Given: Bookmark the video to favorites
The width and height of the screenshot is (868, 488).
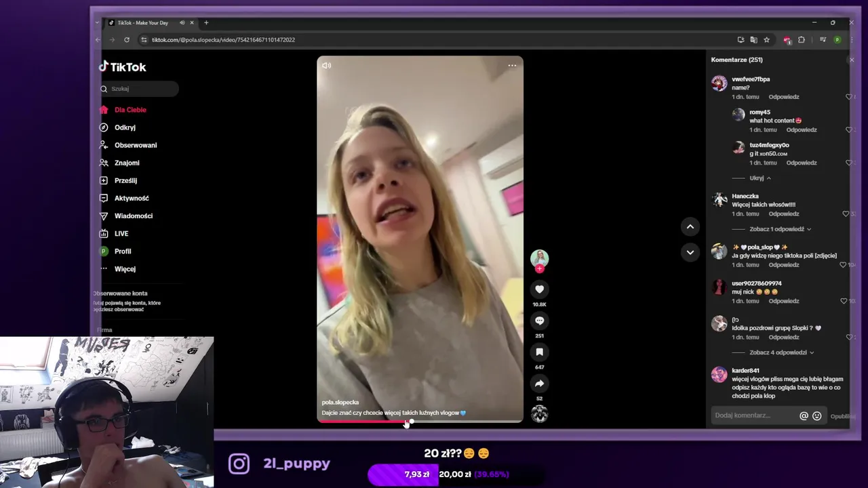Looking at the screenshot, I should pos(539,352).
